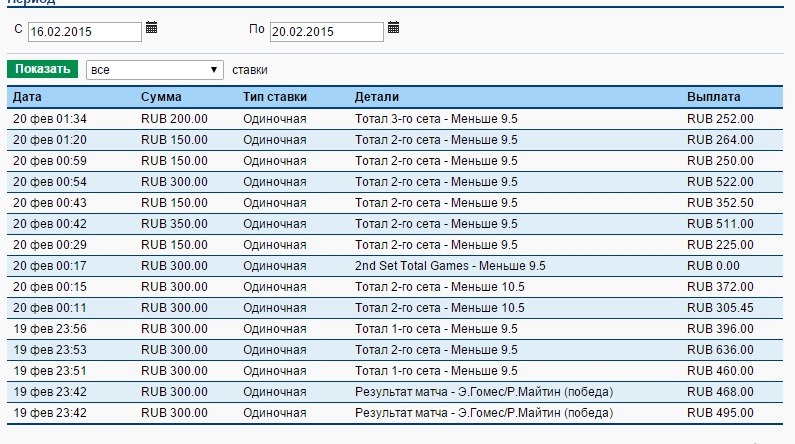Viewport: 795px width, 444px height.
Task: Click the Дата column header
Action: tap(27, 97)
